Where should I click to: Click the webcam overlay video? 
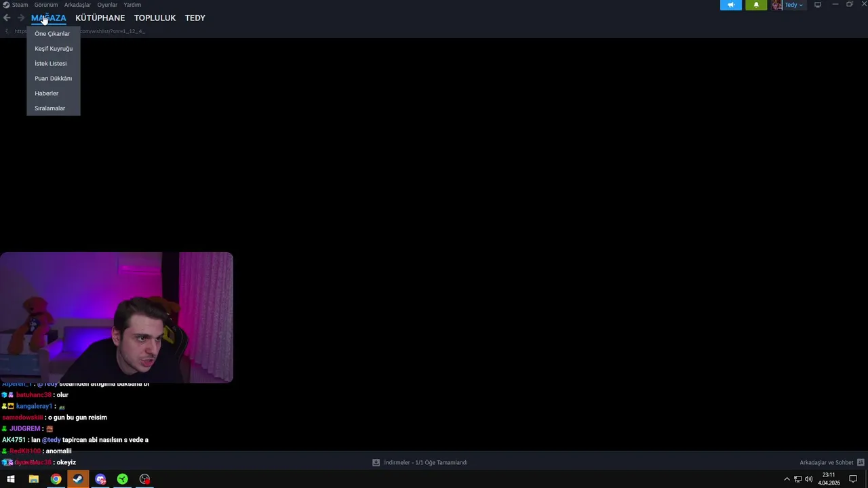click(117, 317)
